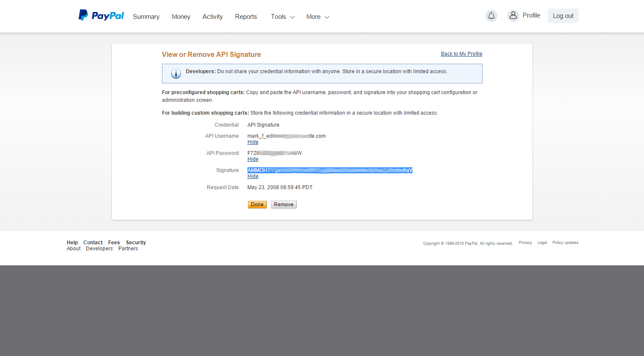Expand the More dropdown menu
The image size is (644, 356).
[318, 17]
